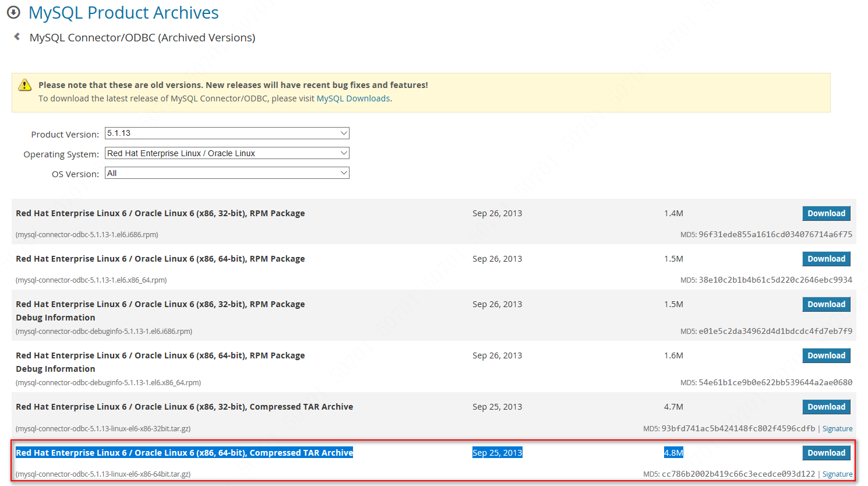
Task: Click the back arrow before MySQL Connector/ODBC
Action: [17, 37]
